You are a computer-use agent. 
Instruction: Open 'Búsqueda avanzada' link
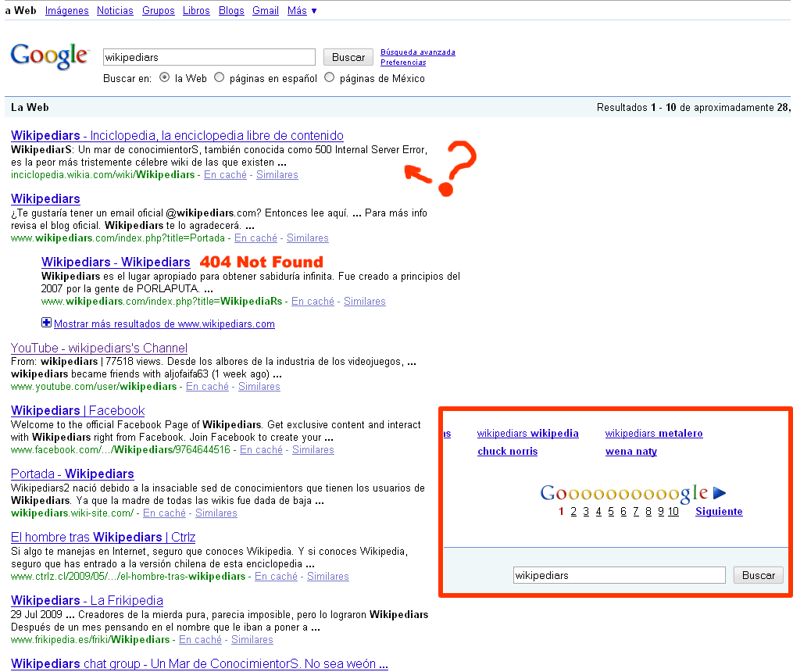coord(417,52)
